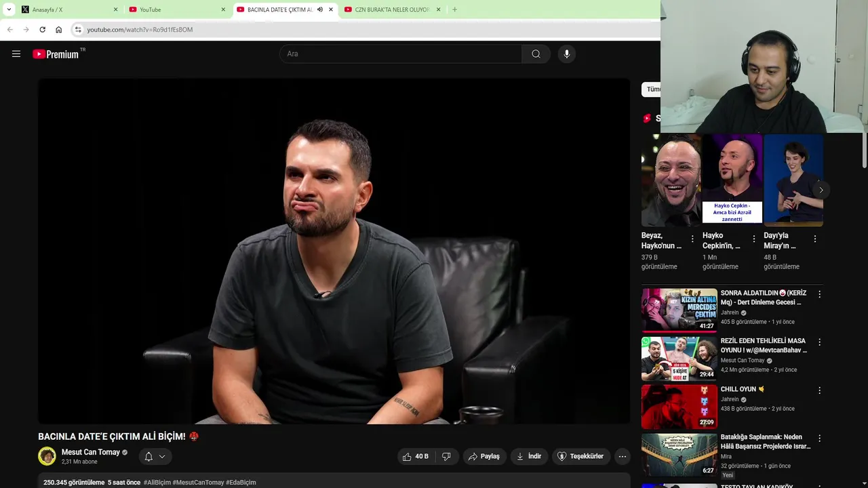This screenshot has height=488, width=868.
Task: Open a new browser tab
Action: [454, 9]
